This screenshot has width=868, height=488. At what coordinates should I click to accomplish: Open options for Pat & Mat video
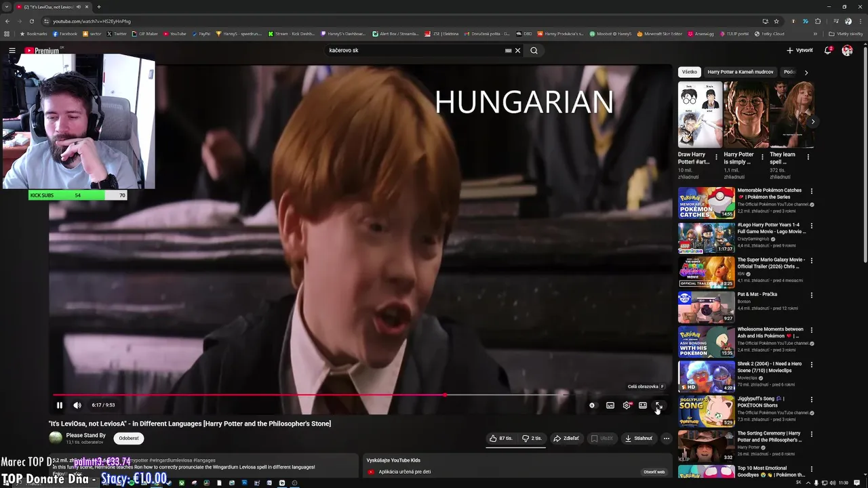coord(811,296)
